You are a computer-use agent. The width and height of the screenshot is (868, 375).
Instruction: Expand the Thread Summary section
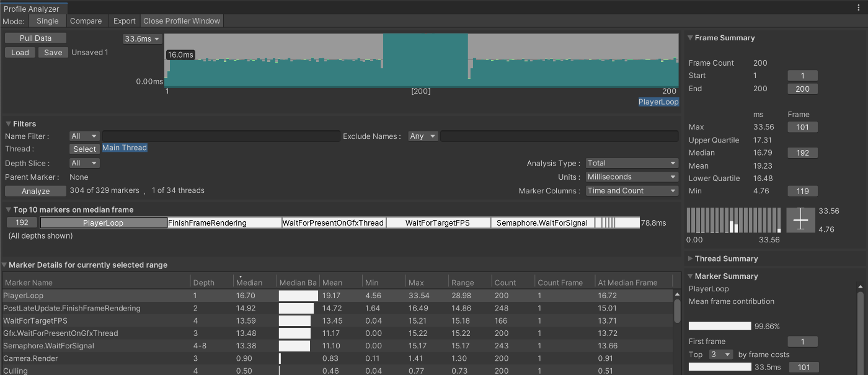click(x=690, y=258)
